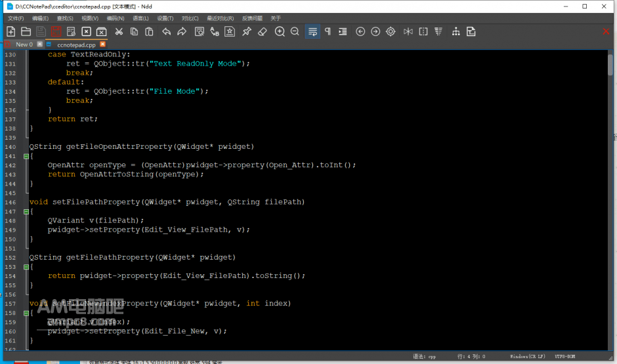Toggle show all characters pilcrow

click(x=328, y=32)
